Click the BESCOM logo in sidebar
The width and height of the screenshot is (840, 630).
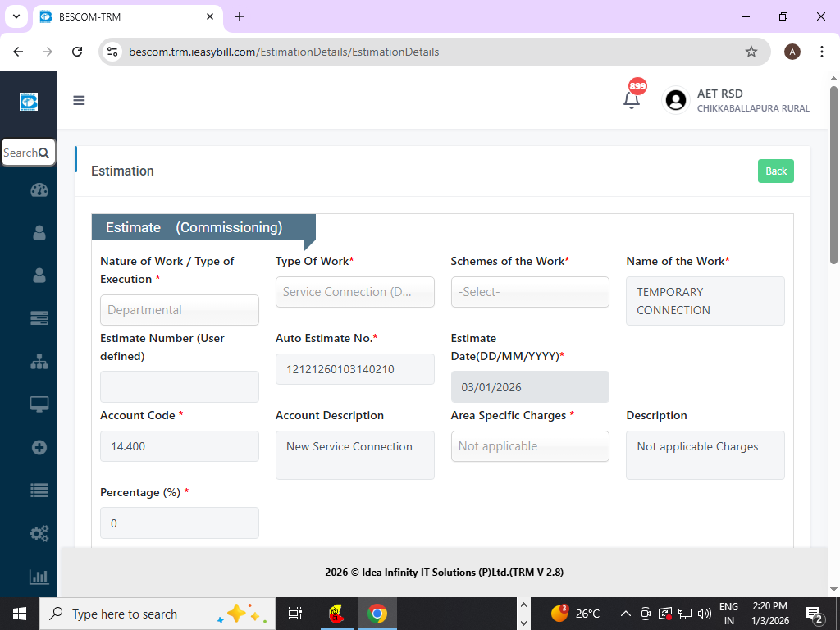29,101
